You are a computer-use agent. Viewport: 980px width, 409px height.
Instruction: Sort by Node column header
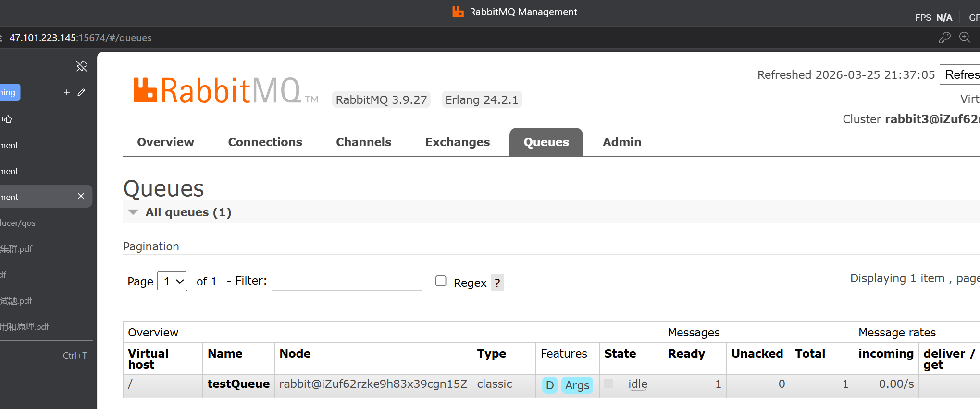coord(295,354)
